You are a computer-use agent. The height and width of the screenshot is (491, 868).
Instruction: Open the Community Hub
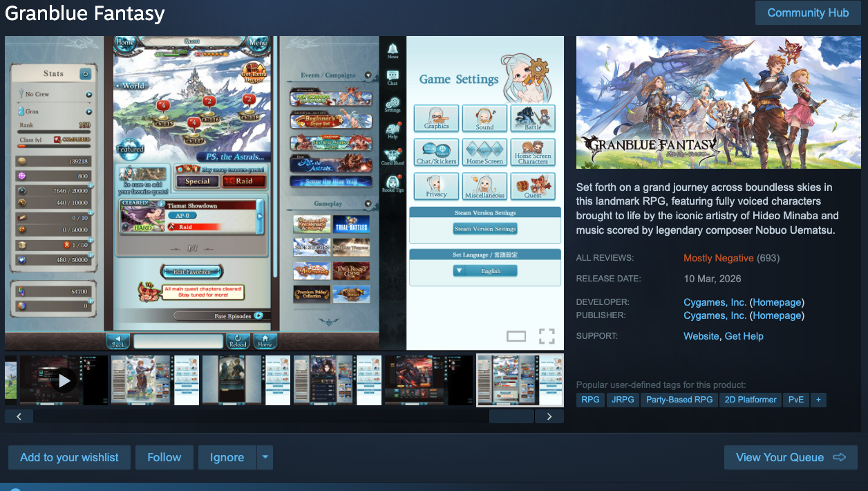pos(808,12)
